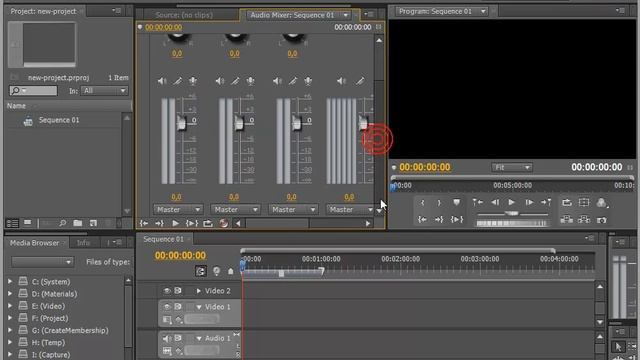This screenshot has height=360, width=640.
Task: Add unnumbered marker in the timeline header
Action: click(x=231, y=271)
